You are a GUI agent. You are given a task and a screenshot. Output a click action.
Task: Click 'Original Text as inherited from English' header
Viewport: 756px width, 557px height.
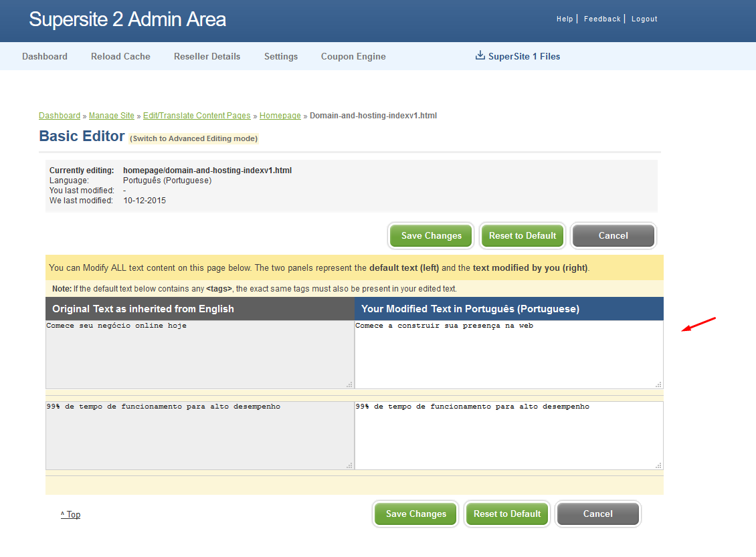pos(143,309)
